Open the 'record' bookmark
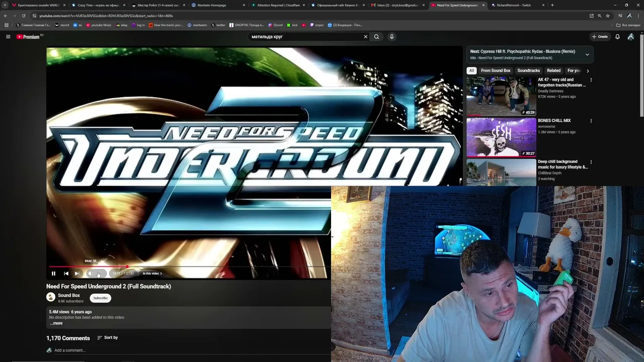 click(x=62, y=25)
